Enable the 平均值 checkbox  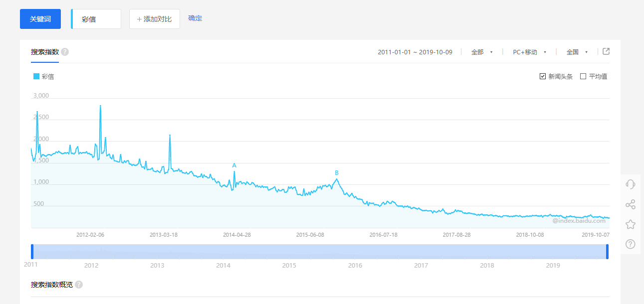click(x=583, y=76)
